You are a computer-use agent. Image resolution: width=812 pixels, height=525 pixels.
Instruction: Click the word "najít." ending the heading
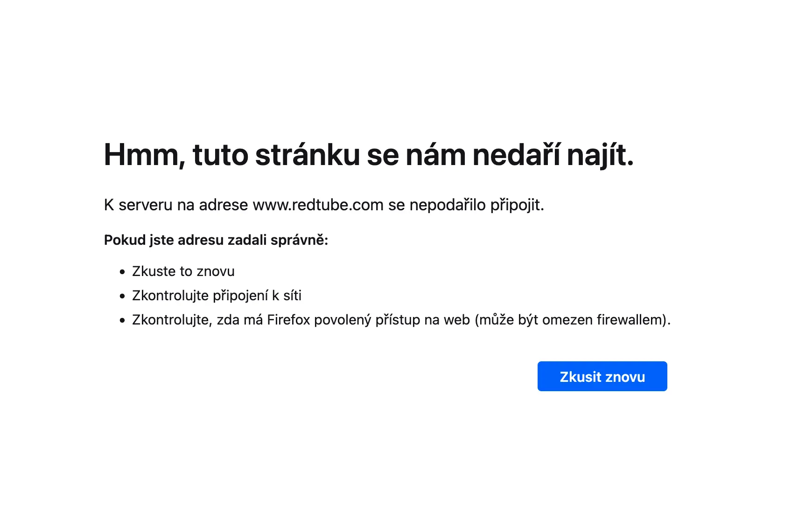coord(600,155)
